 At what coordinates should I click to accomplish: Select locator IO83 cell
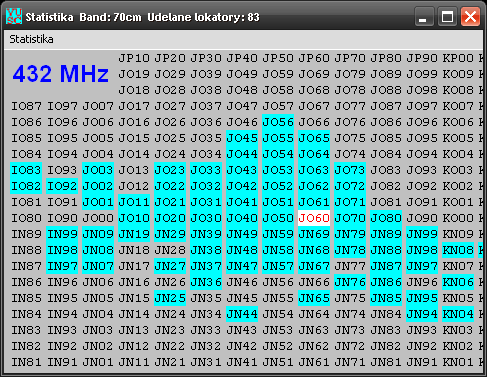26,170
